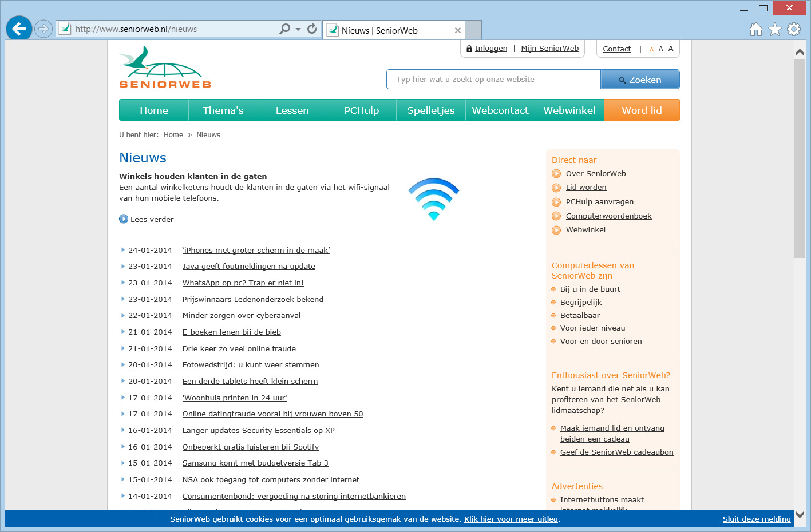Click the address bar search magnifier icon

pos(284,29)
